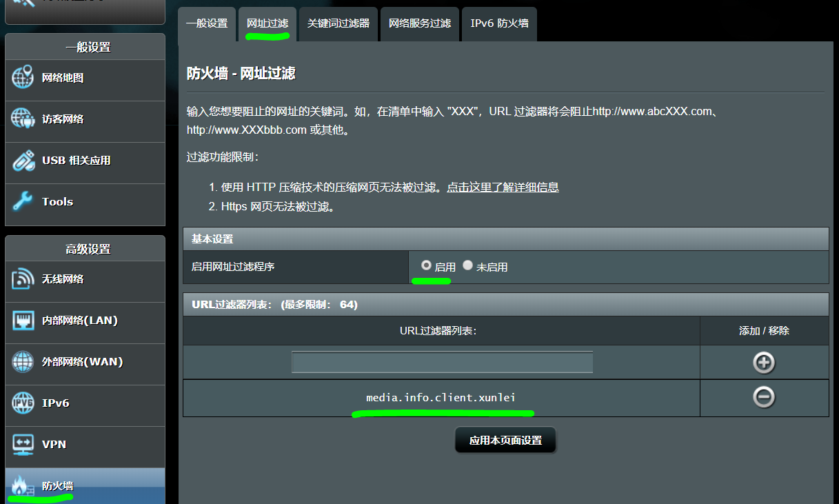This screenshot has width=839, height=504.
Task: Click the URL filter input field
Action: pos(442,363)
